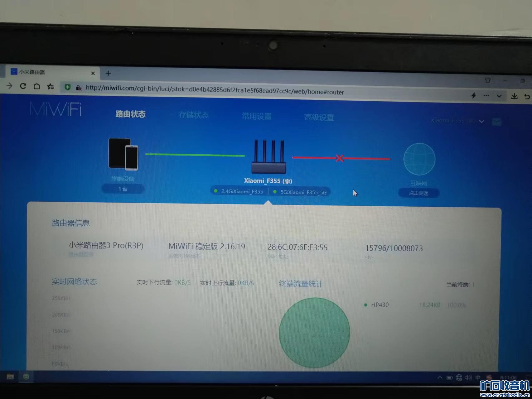Click the lightning speed mode icon
The width and height of the screenshot is (532, 399).
[x=474, y=95]
